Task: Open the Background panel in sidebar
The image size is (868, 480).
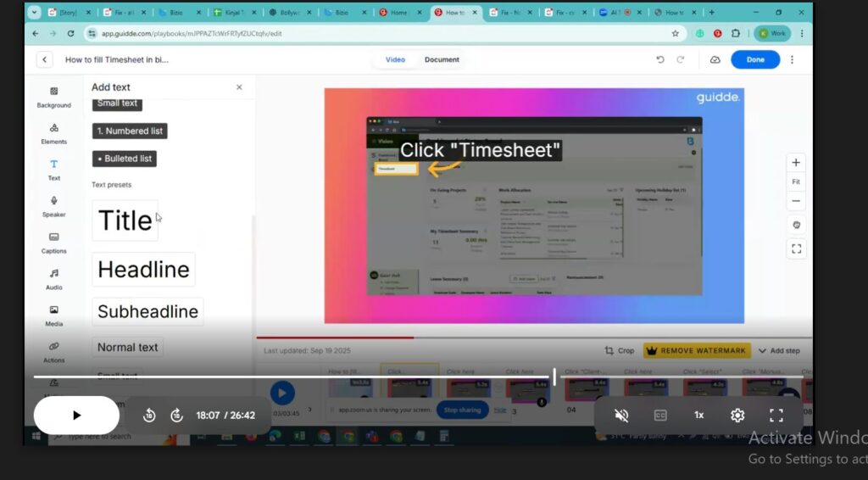Action: pyautogui.click(x=53, y=97)
